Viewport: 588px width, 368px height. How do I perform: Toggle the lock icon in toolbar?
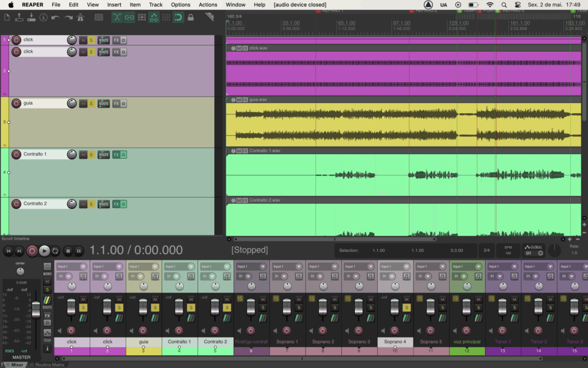tap(190, 18)
